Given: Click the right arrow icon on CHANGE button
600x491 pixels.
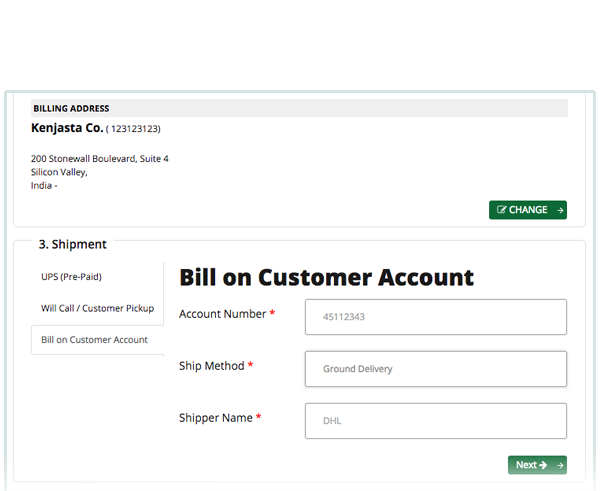Looking at the screenshot, I should coord(559,210).
